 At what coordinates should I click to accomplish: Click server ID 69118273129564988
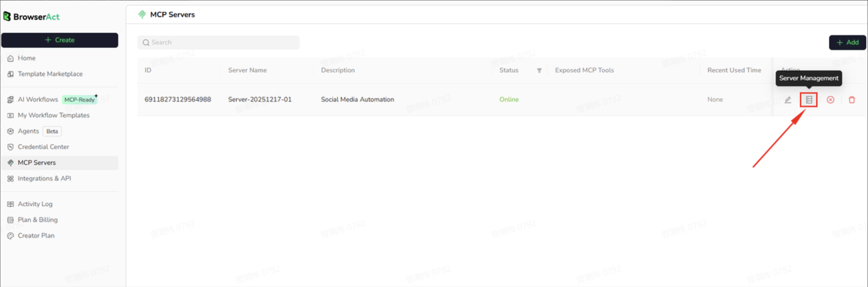(x=178, y=99)
